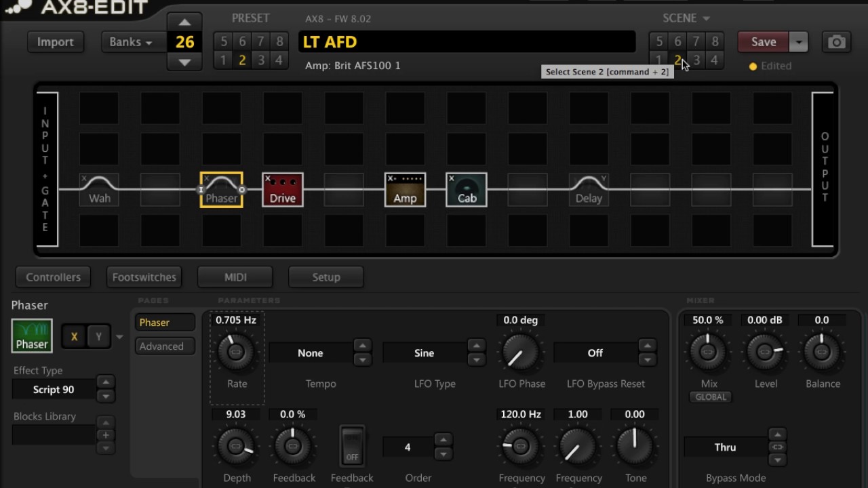Add block to library with plus icon
The image size is (868, 488).
click(x=105, y=435)
